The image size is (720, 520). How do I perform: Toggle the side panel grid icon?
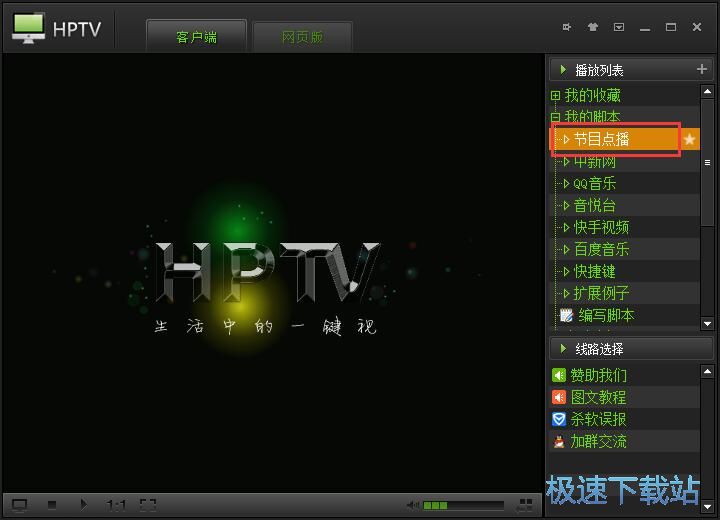(524, 505)
